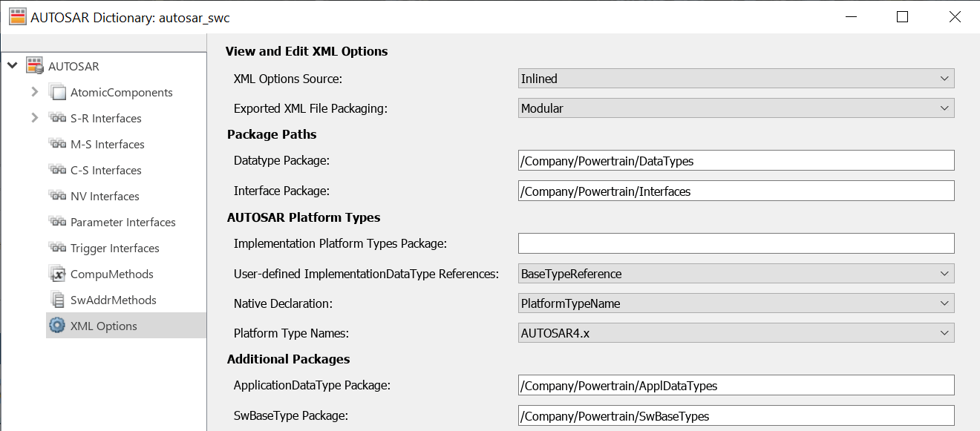
Task: Open the Native Declaration dropdown
Action: click(x=736, y=303)
